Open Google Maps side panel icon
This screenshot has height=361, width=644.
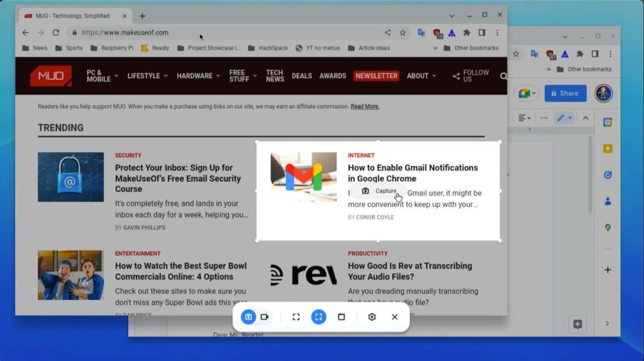[x=608, y=228]
